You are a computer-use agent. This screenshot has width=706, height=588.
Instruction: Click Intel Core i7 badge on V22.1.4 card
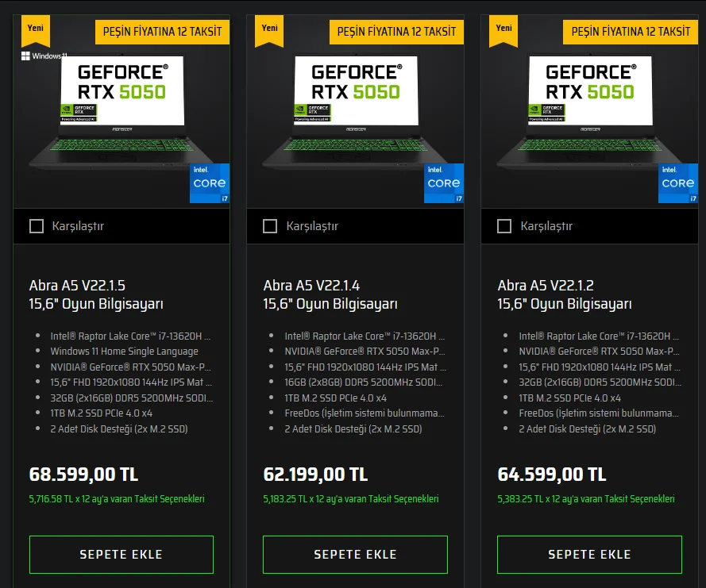(x=444, y=183)
